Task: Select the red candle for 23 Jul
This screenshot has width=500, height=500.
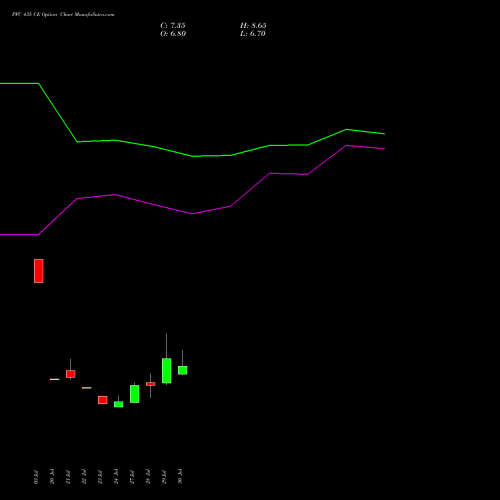Action: click(103, 400)
